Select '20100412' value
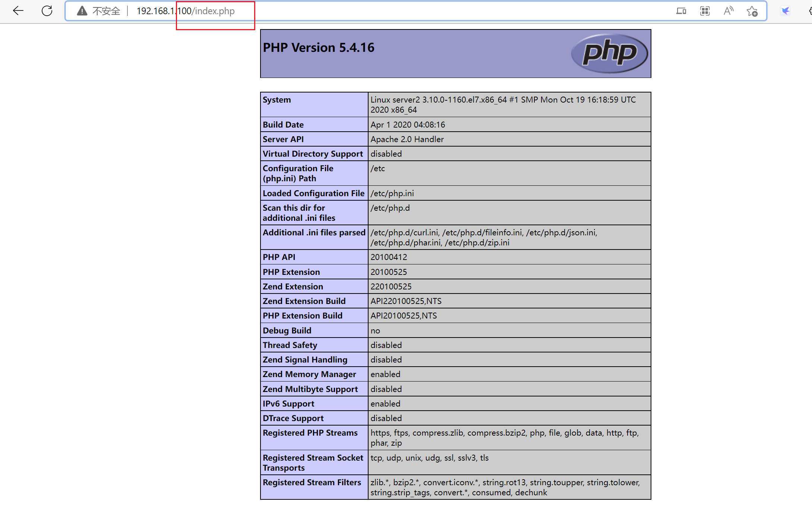This screenshot has height=505, width=812. [x=389, y=257]
